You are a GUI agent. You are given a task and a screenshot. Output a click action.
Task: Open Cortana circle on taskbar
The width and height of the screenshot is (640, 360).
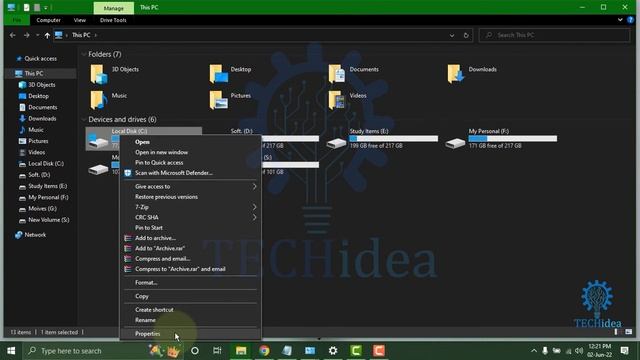click(x=195, y=351)
